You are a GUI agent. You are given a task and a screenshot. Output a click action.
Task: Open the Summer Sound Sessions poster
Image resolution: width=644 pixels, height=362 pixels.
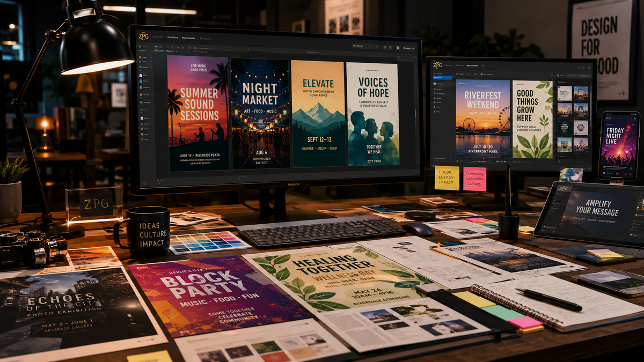[x=198, y=113]
